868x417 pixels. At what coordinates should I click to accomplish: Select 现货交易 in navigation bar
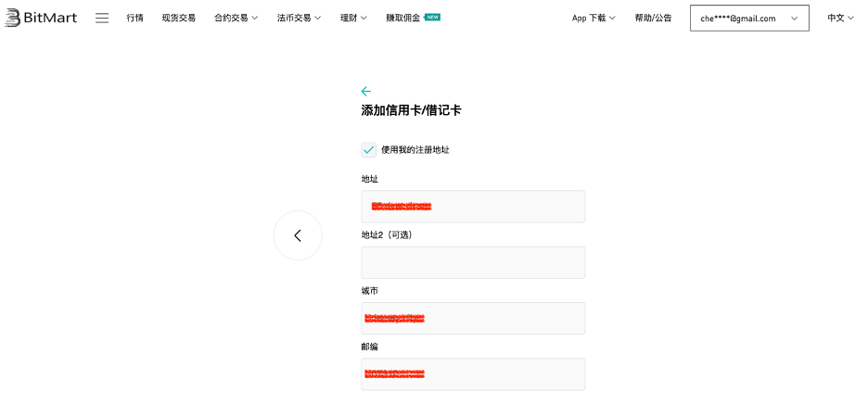tap(178, 18)
